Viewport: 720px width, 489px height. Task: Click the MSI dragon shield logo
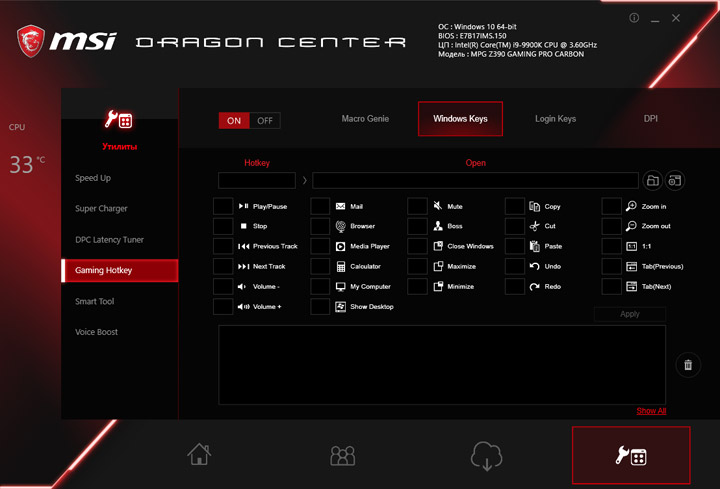(x=31, y=41)
